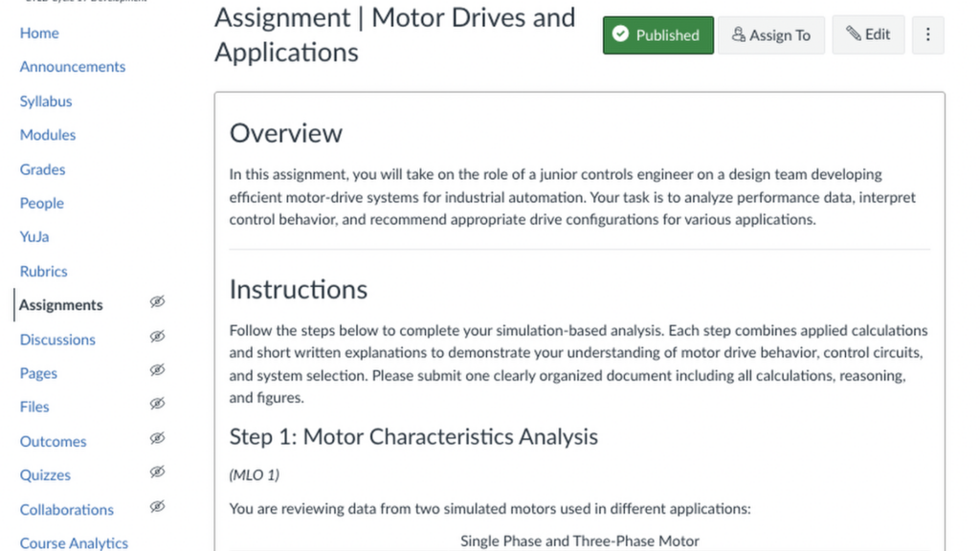This screenshot has height=551, width=980.
Task: Click the Edit button
Action: tap(868, 34)
